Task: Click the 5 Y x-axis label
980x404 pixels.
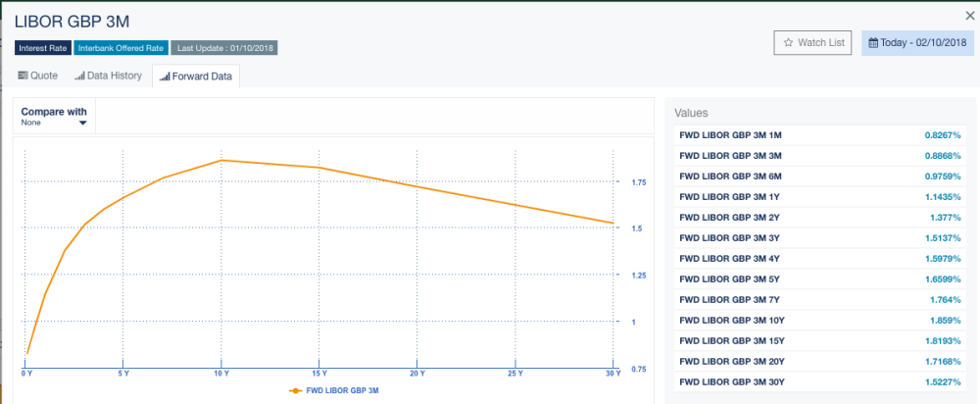Action: (123, 374)
